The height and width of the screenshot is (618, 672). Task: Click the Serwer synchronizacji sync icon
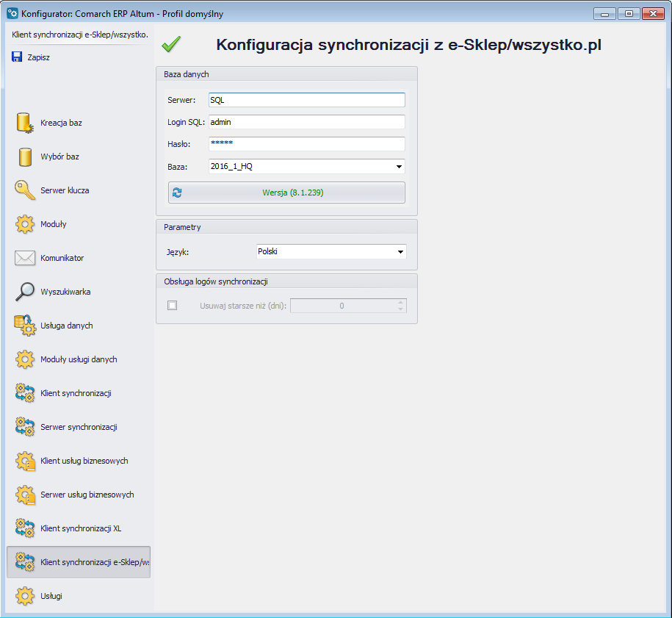point(25,427)
